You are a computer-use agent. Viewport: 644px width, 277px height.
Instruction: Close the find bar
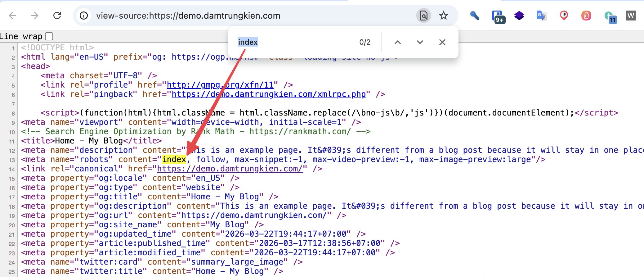[442, 42]
